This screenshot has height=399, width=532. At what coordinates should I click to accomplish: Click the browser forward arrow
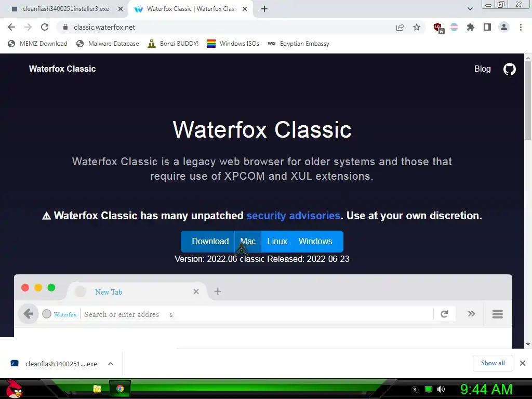[x=28, y=27]
